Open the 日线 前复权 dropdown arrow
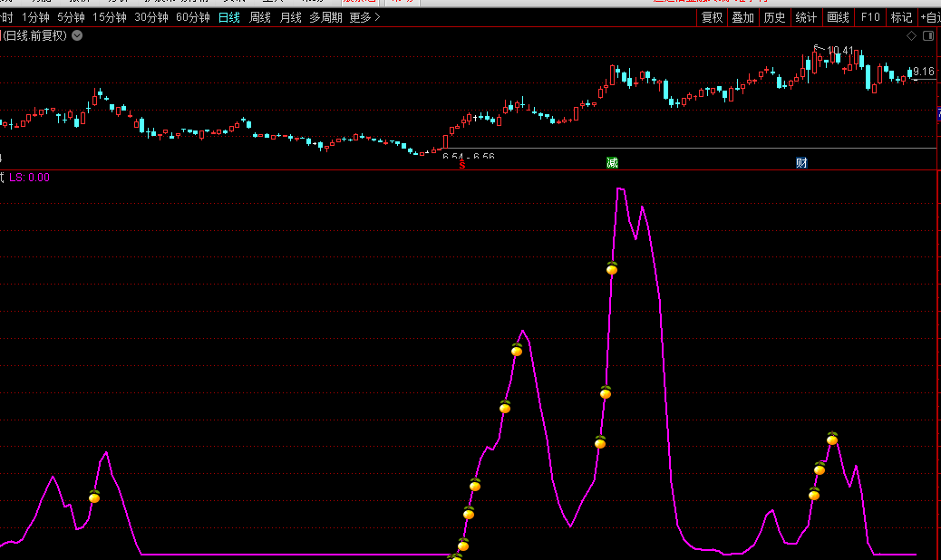941x560 pixels. click(x=77, y=35)
